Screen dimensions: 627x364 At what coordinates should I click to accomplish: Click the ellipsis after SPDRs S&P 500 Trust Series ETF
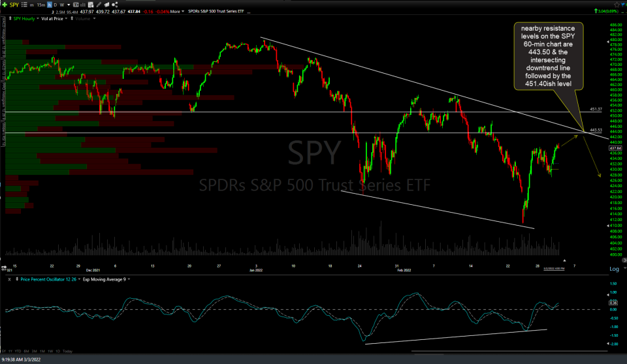[x=249, y=12]
